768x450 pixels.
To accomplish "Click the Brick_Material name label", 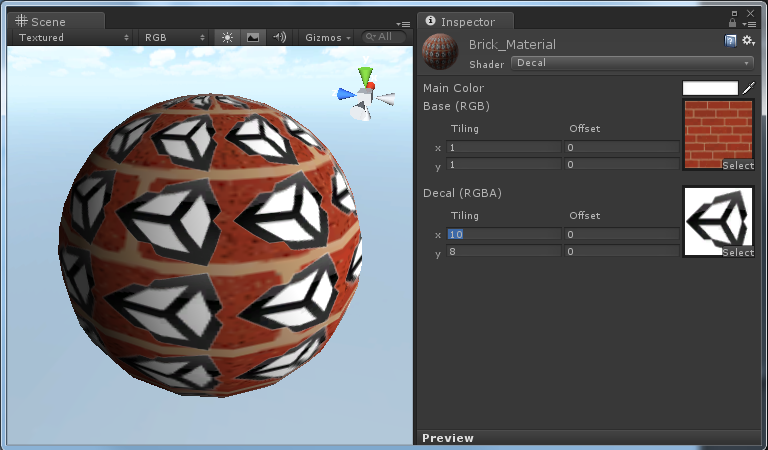I will 512,45.
